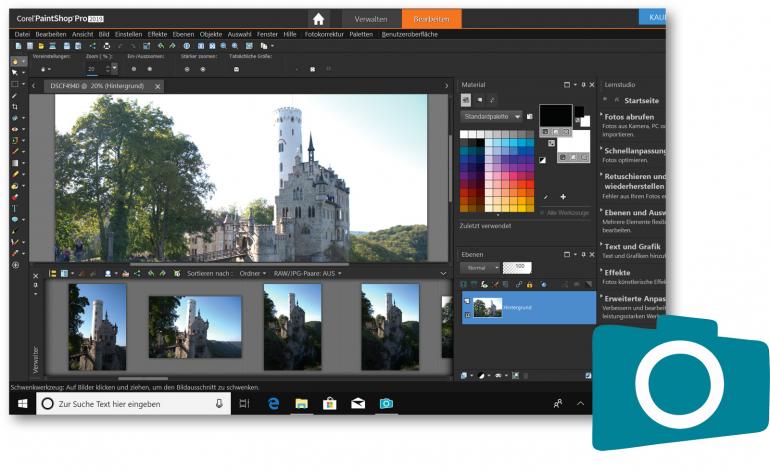
Task: Open the Schnellanpassung lesson link
Action: point(635,151)
